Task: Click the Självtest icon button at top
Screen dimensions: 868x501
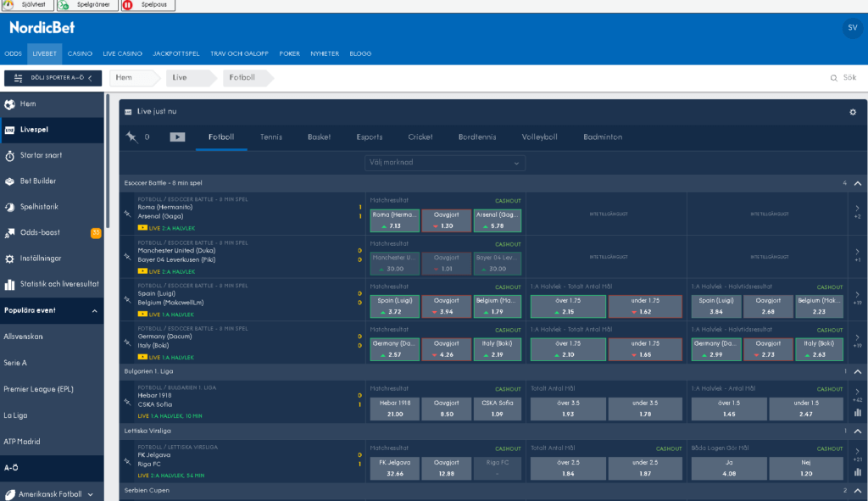Action: coord(27,5)
